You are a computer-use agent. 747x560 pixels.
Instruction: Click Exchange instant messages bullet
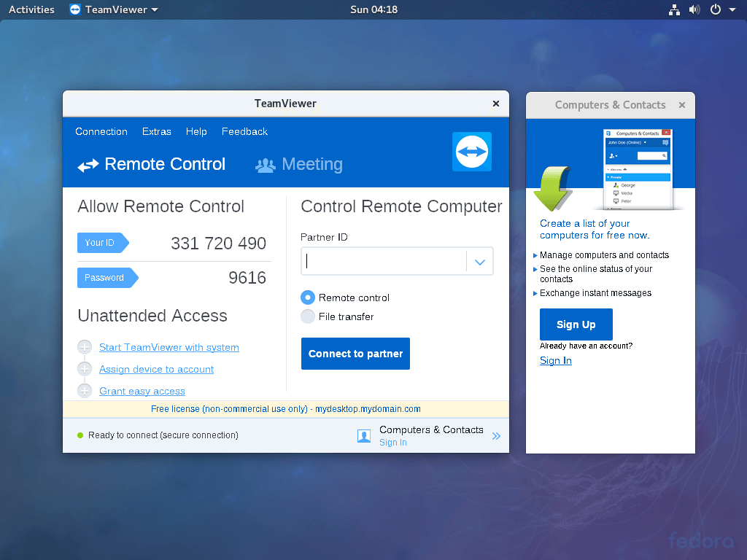(595, 293)
